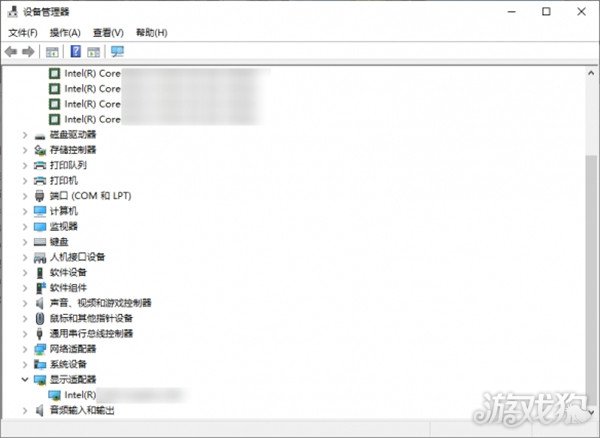Click the 网络适配器 network adapter icon

(x=40, y=349)
